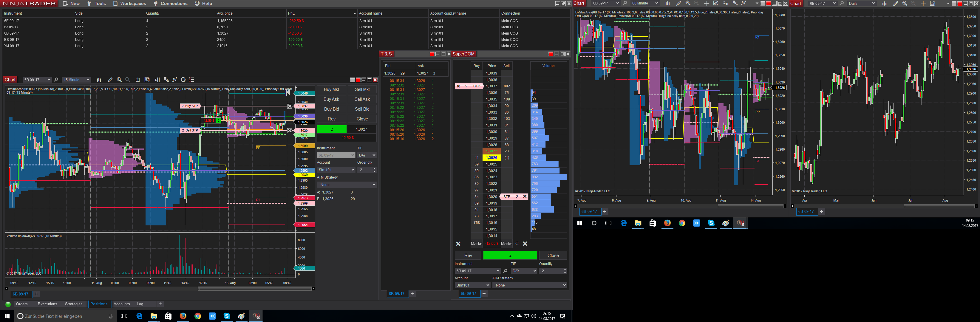Screen dimensions: 980x322
Task: Open Data Box in 15 Minute chart toolbar
Action: click(147, 80)
